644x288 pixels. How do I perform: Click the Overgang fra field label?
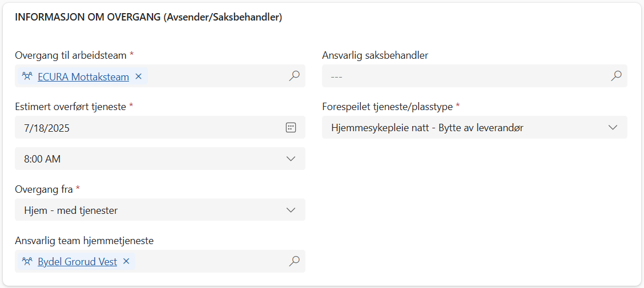tap(45, 189)
